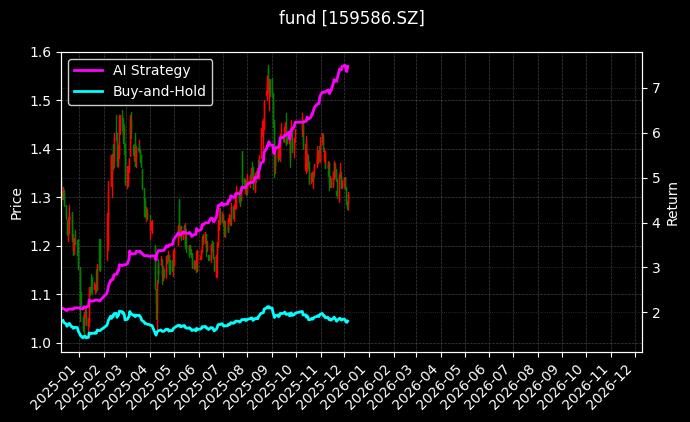Click the 1.0 price tick label
The height and width of the screenshot is (422, 690).
click(x=43, y=343)
